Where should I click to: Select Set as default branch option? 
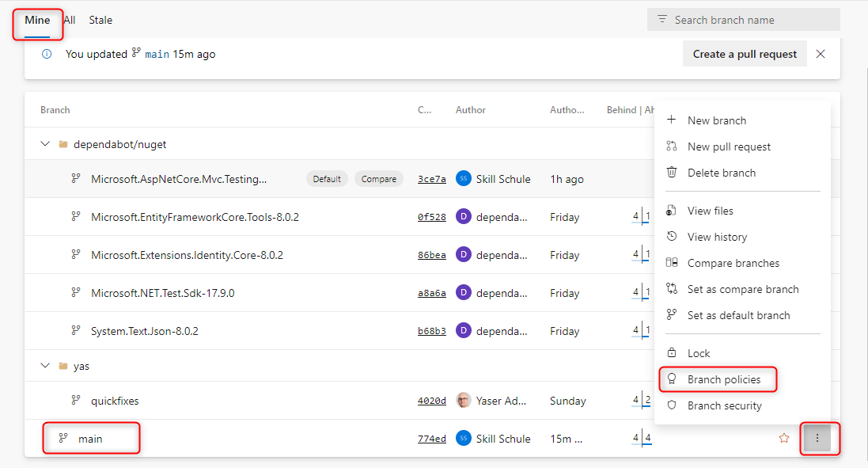738,315
